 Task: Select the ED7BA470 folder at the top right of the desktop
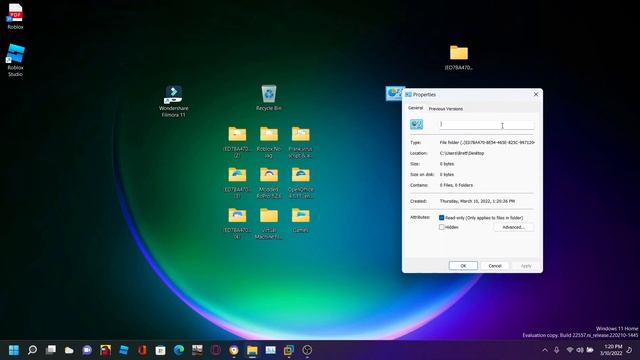coord(459,58)
